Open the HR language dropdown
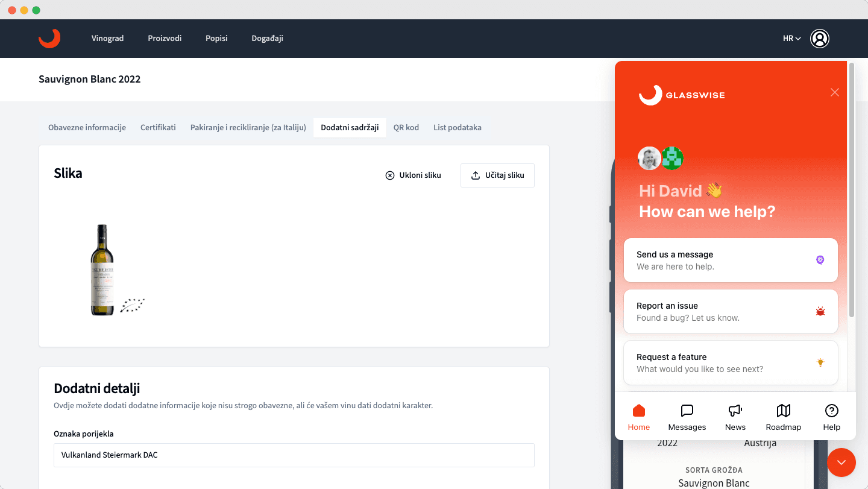Image resolution: width=868 pixels, height=489 pixels. pyautogui.click(x=791, y=39)
